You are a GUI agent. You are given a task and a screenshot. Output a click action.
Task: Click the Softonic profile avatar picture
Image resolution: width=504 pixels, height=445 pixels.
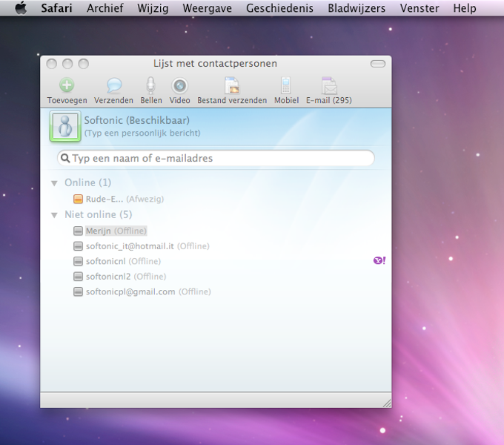65,126
